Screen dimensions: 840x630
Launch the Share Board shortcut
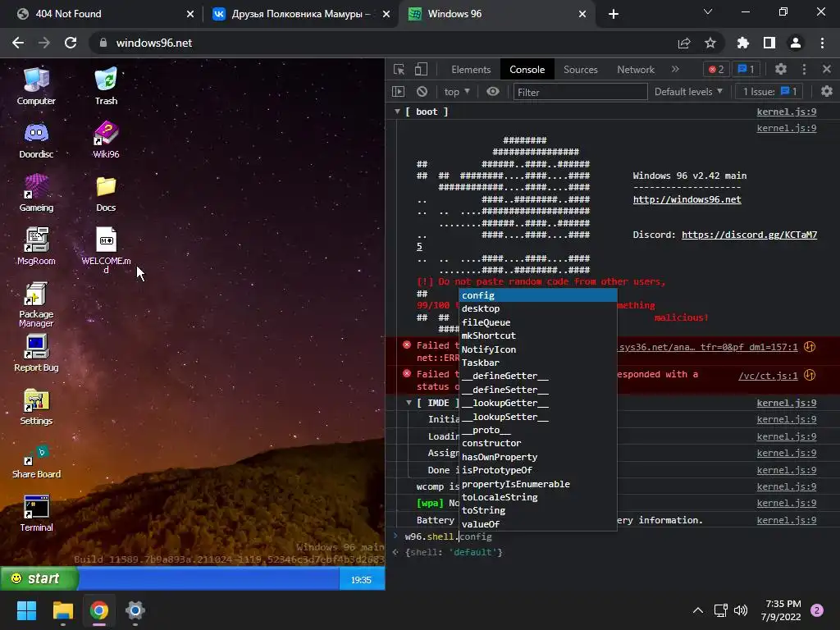coord(36,461)
